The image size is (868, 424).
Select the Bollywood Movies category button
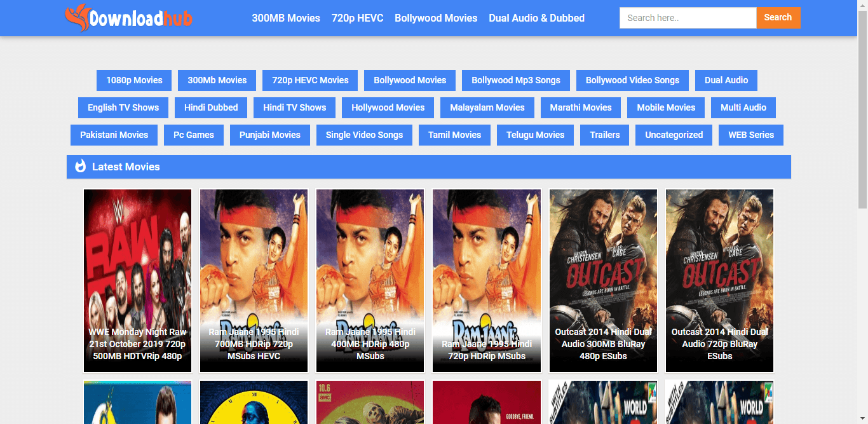[410, 80]
